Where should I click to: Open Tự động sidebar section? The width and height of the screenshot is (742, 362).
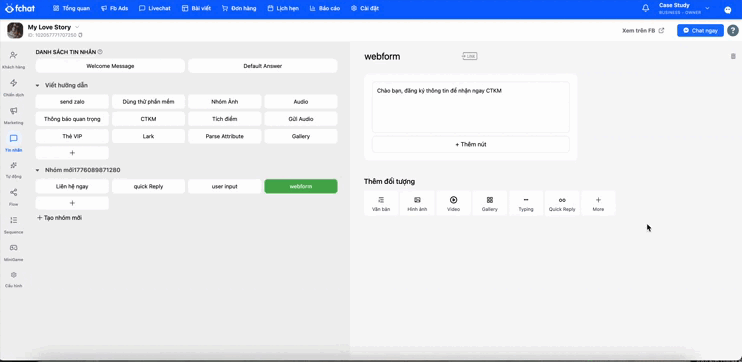pyautogui.click(x=14, y=169)
